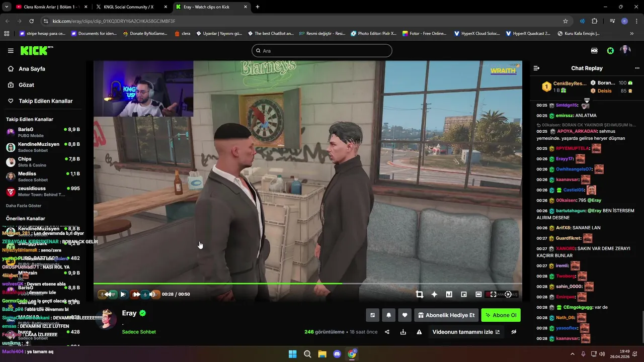Open the zeusidiouss channel
Viewport: 644px width, 362px height.
point(43,192)
